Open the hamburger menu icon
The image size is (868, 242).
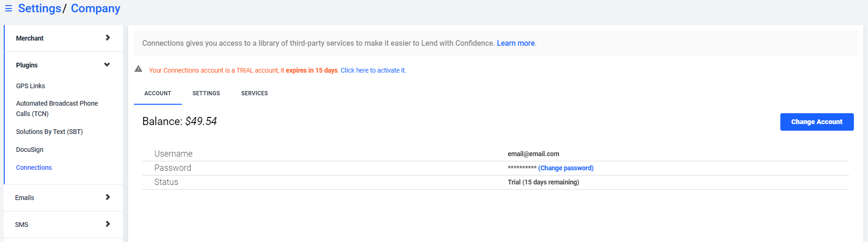(x=8, y=8)
